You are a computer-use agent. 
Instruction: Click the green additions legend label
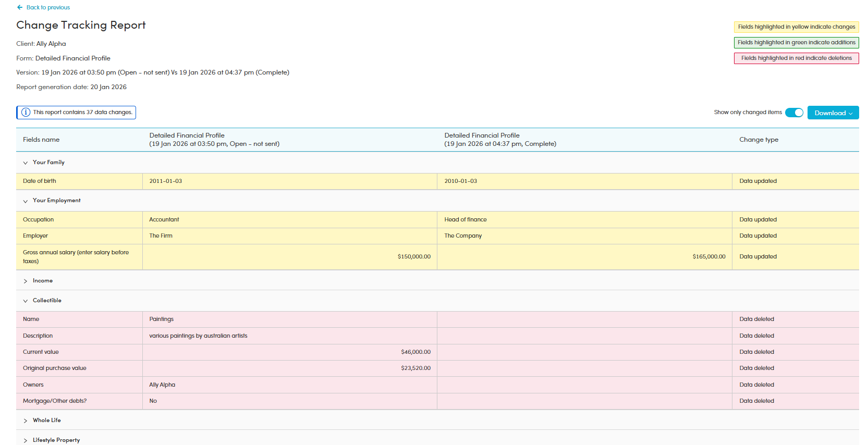(796, 43)
